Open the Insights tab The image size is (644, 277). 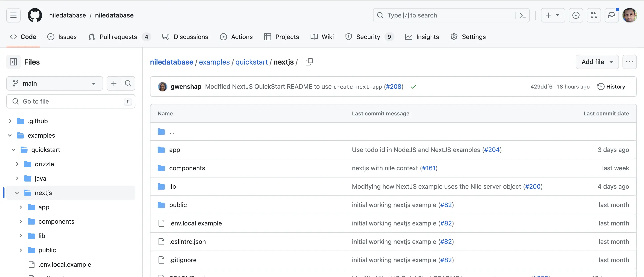pyautogui.click(x=422, y=37)
